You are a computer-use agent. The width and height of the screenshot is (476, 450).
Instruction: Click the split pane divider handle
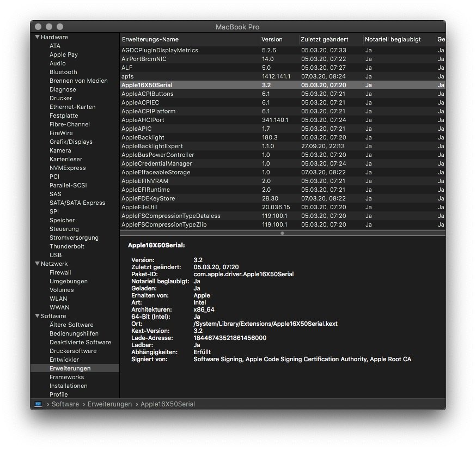pos(282,233)
